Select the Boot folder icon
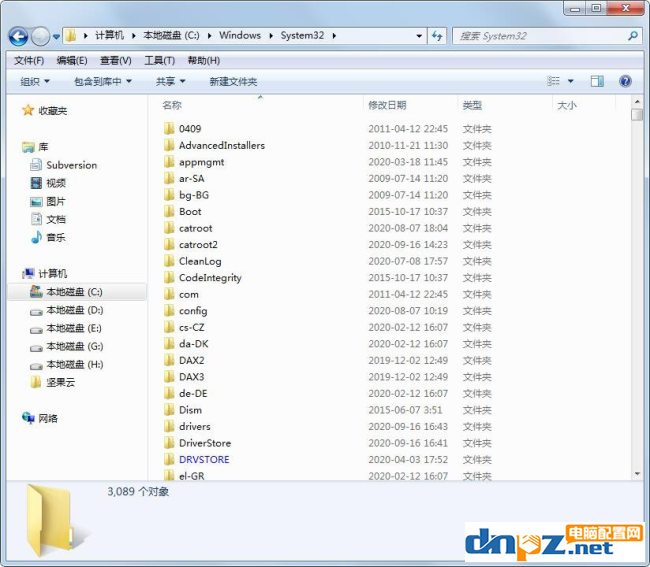Viewport: 650px width, 567px height. tap(169, 211)
